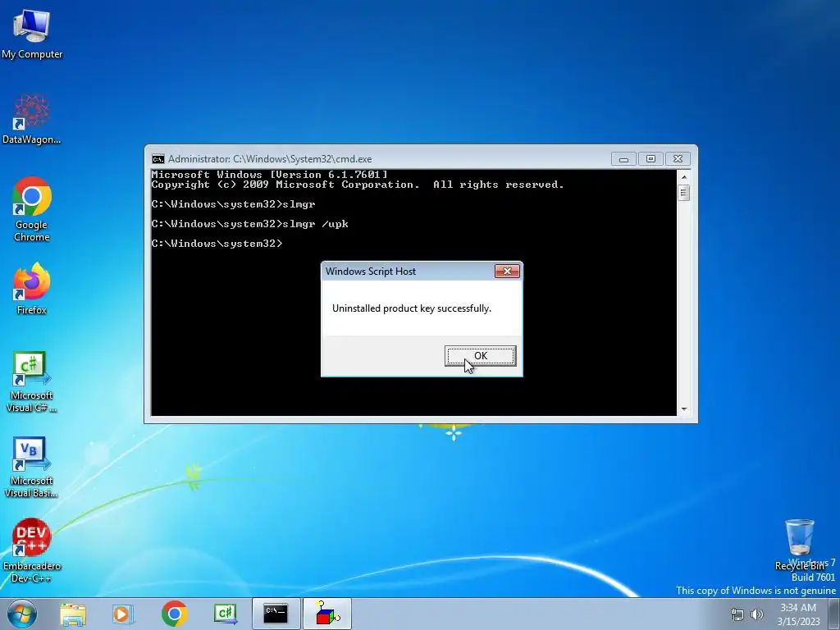Click the cmd scrollbar up arrow
840x630 pixels.
coord(683,176)
